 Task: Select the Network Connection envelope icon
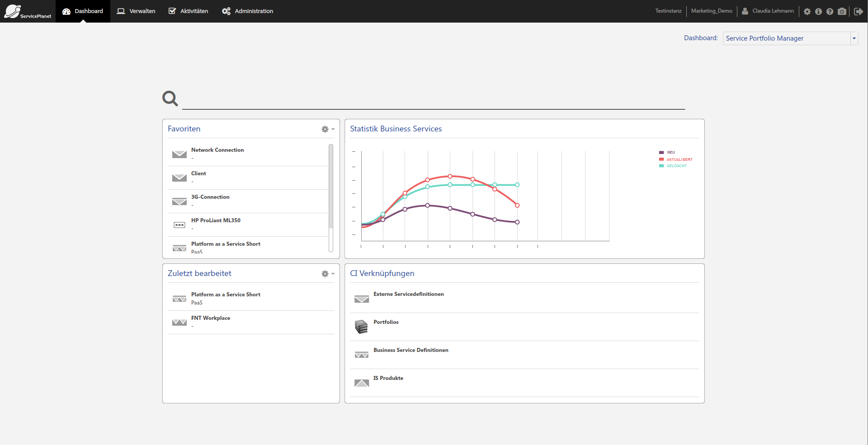tap(179, 154)
